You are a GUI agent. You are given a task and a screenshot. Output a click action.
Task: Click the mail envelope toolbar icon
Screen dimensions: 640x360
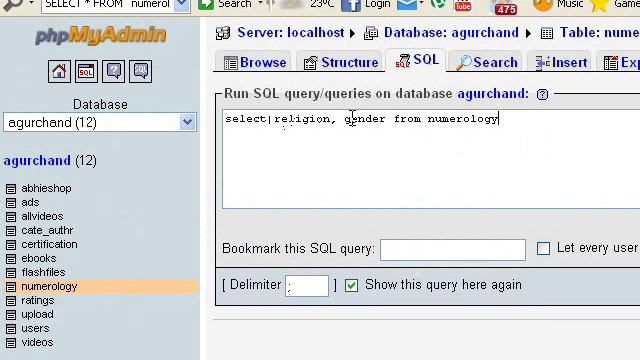(x=407, y=4)
